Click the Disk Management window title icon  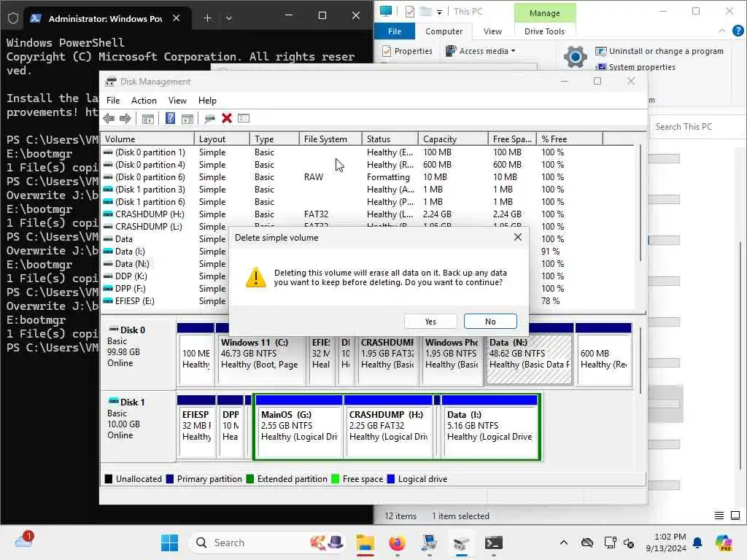[111, 82]
